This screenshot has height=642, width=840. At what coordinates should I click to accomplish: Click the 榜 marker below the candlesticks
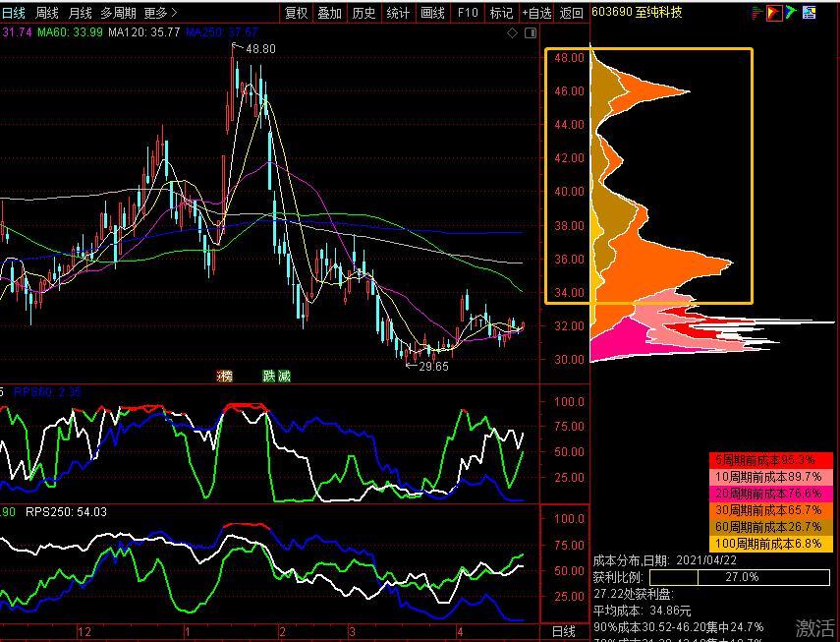tap(225, 376)
